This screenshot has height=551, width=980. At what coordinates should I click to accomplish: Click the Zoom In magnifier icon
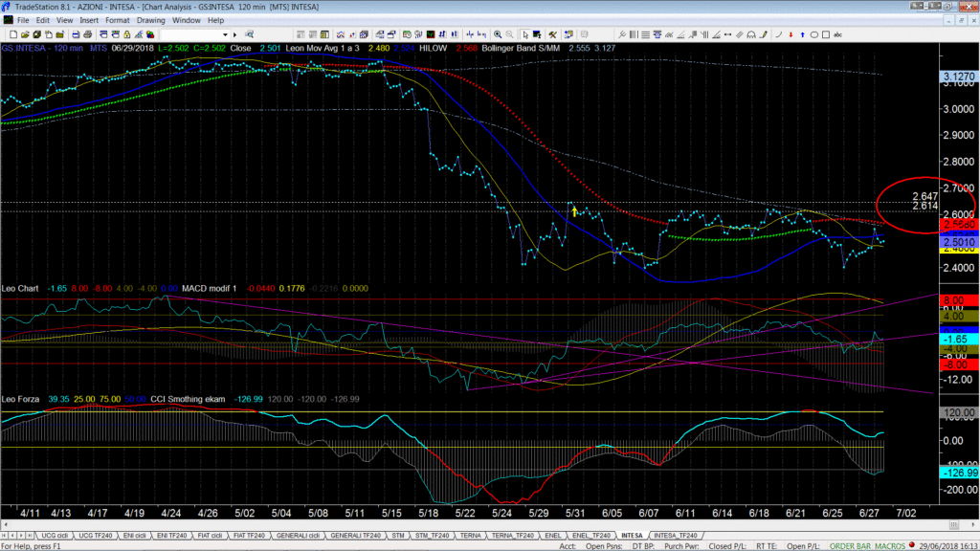[x=498, y=34]
